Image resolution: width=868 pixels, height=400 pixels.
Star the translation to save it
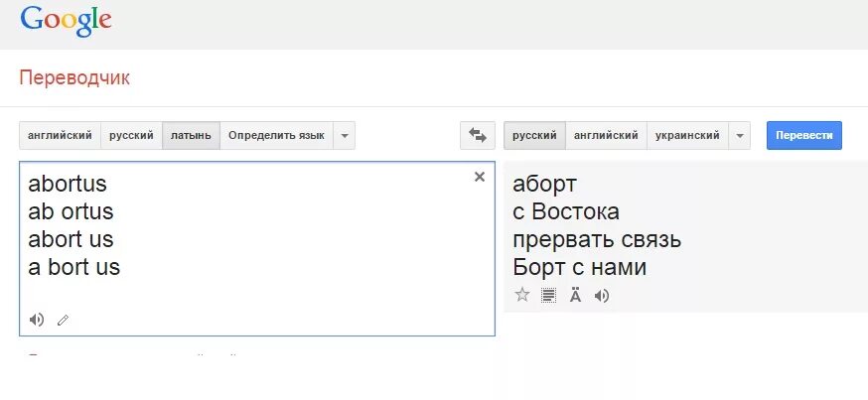[x=521, y=295]
